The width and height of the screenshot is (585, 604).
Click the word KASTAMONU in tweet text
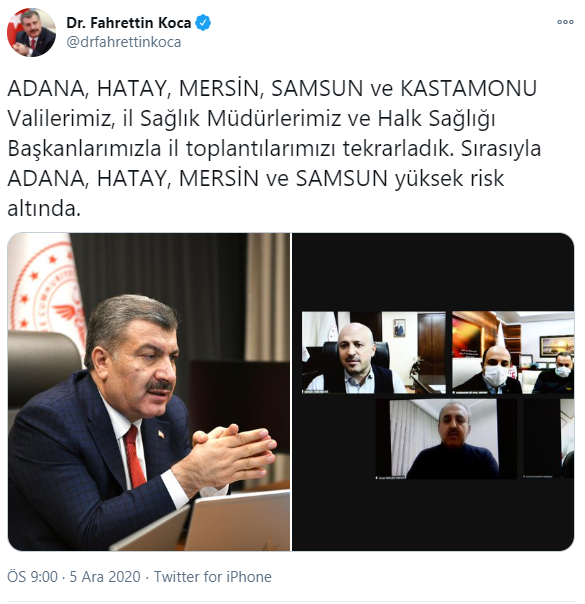pos(469,88)
